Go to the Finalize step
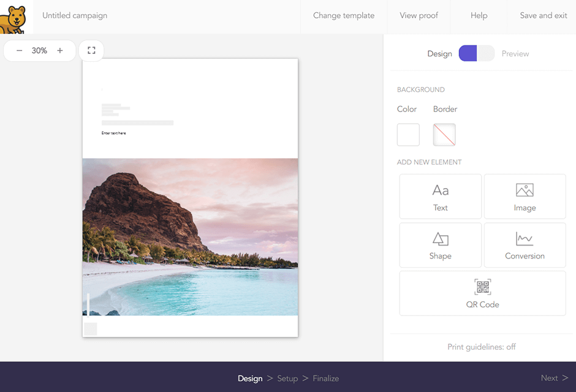This screenshot has width=576, height=392. (x=326, y=379)
